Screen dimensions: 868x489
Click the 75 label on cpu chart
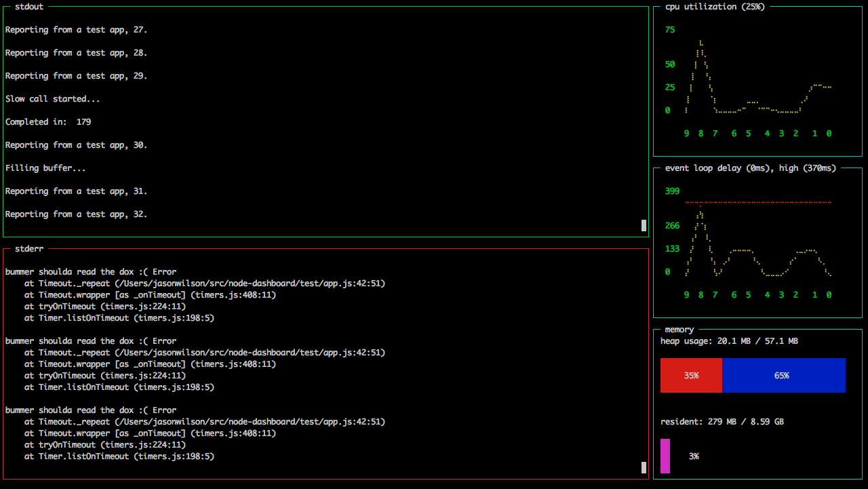pyautogui.click(x=670, y=30)
